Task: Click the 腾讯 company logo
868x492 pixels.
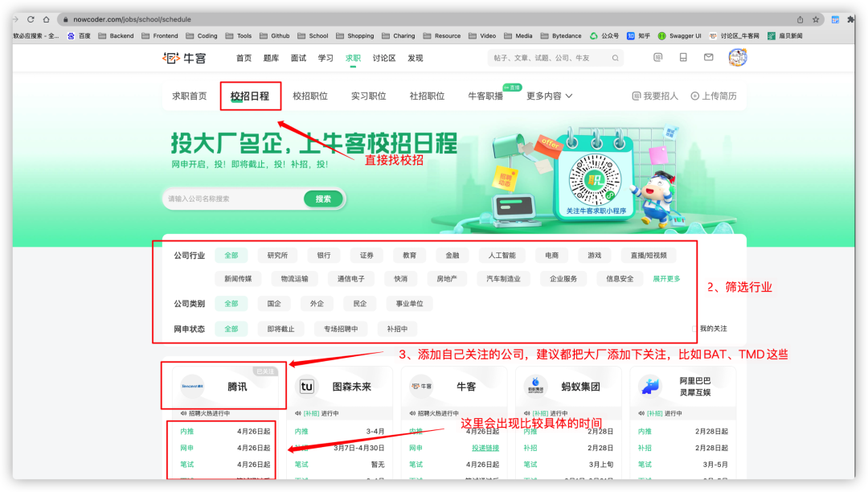Action: tap(193, 387)
